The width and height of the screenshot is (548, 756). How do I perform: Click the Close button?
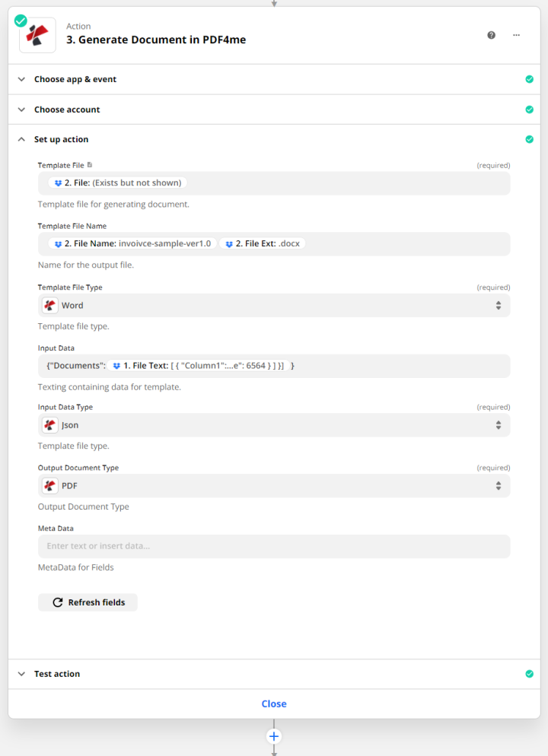274,703
